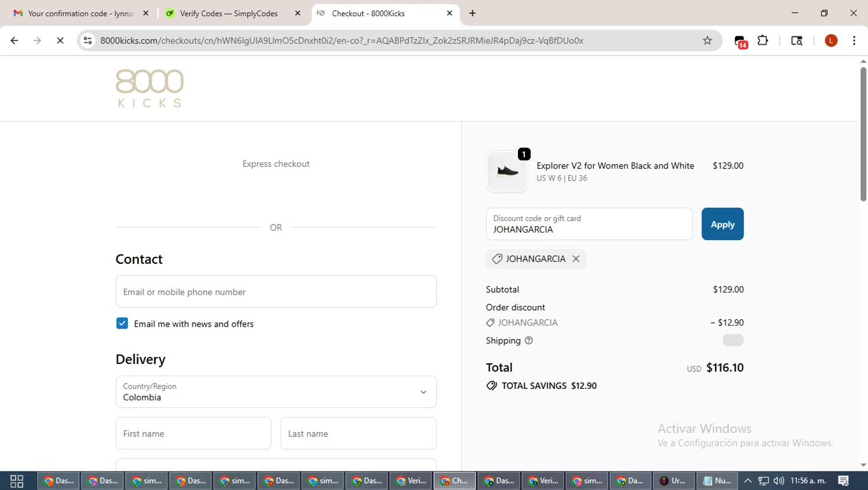Close the Checkout 8000Kicks tab
The image size is (868, 490).
coord(450,13)
